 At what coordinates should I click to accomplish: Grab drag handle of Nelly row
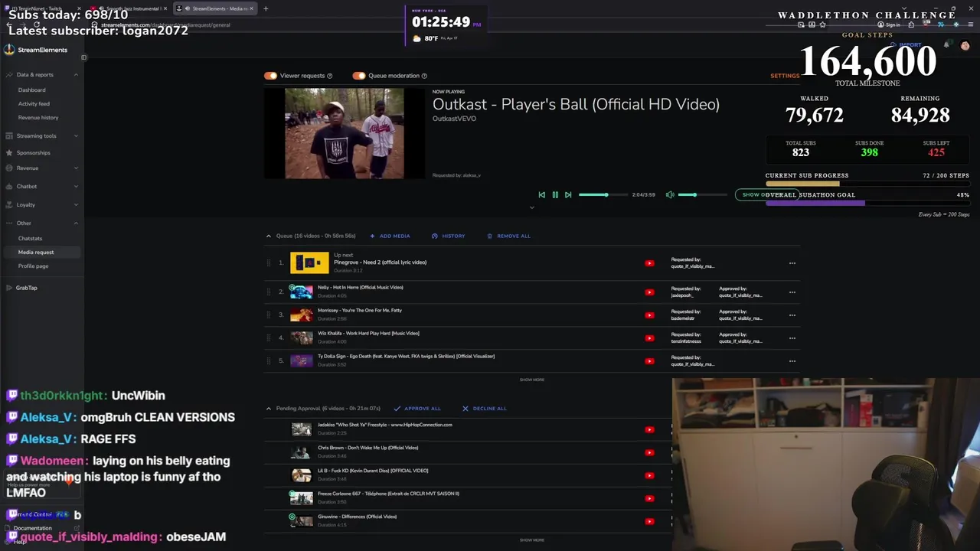point(269,292)
